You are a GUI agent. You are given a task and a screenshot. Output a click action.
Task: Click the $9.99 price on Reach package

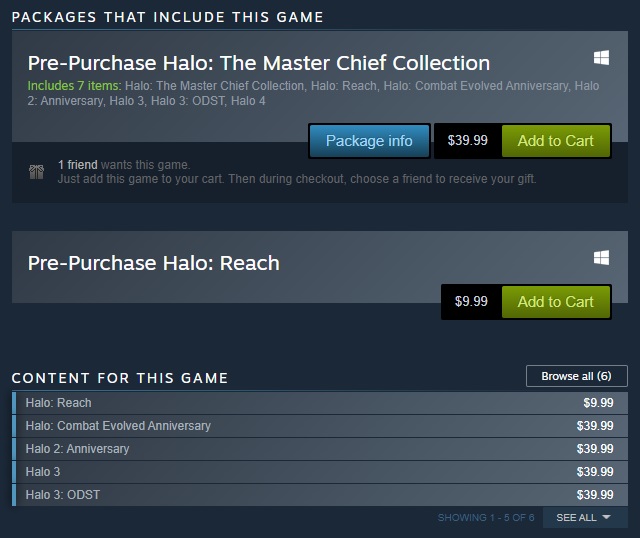pyautogui.click(x=471, y=301)
